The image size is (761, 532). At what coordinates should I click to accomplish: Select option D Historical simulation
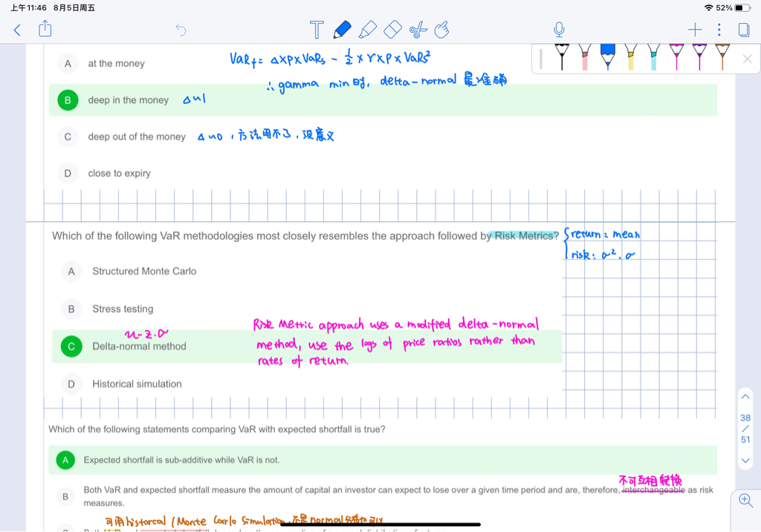coord(71,384)
